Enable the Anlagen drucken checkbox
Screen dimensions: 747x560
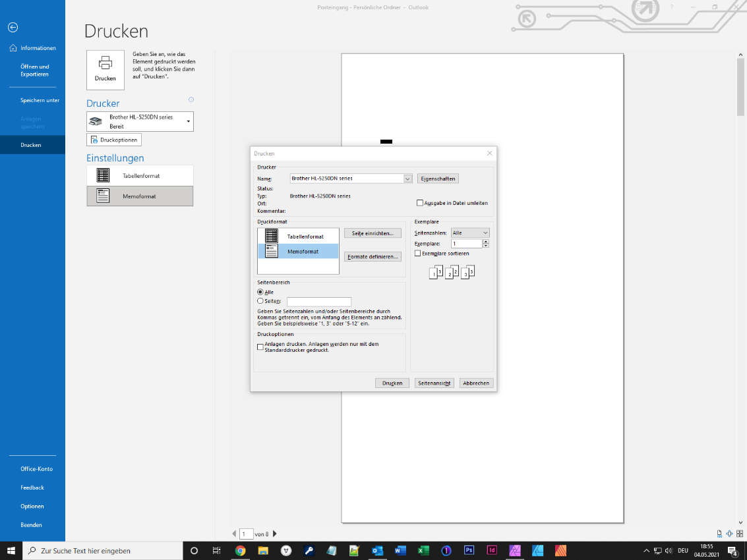pos(260,347)
